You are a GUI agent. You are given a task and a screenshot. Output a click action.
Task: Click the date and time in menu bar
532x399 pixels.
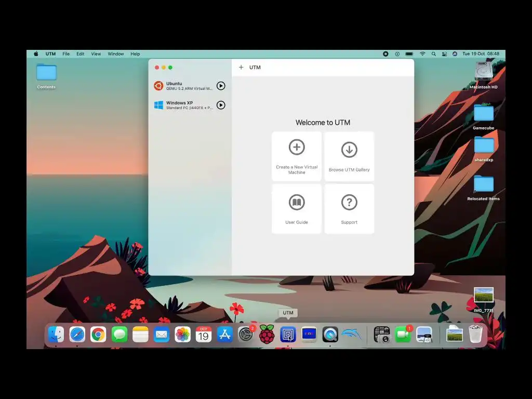pos(481,54)
